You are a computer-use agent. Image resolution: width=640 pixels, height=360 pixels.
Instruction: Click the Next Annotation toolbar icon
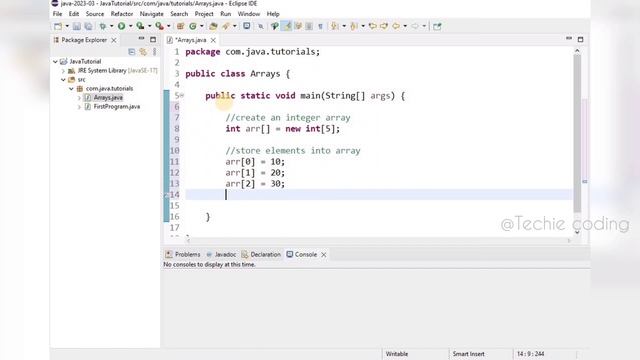[x=335, y=26]
